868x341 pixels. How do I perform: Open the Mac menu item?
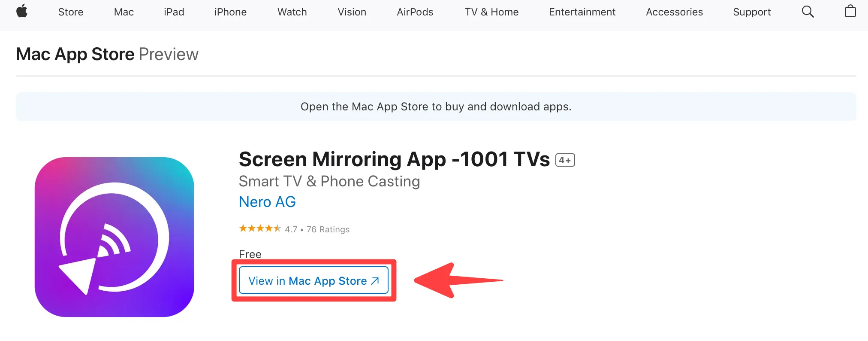click(x=124, y=12)
